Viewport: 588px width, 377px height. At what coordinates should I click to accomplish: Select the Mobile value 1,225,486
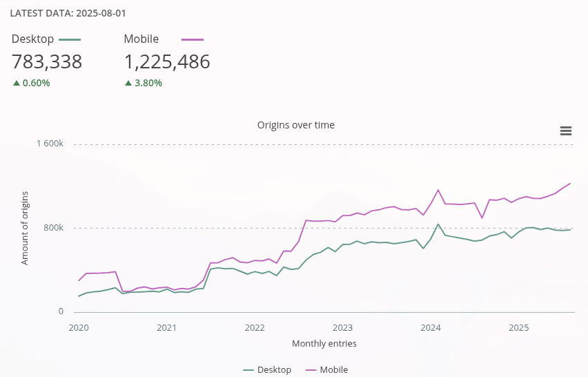(x=167, y=62)
